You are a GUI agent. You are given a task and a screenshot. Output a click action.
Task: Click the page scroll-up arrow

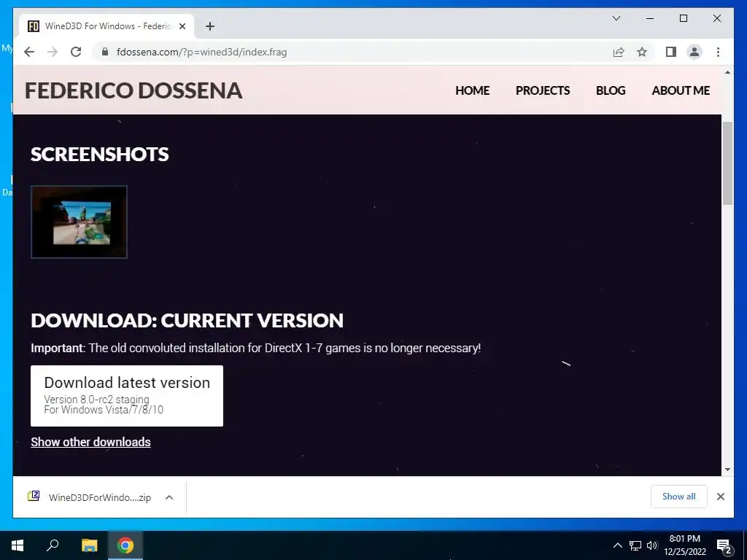pyautogui.click(x=727, y=72)
